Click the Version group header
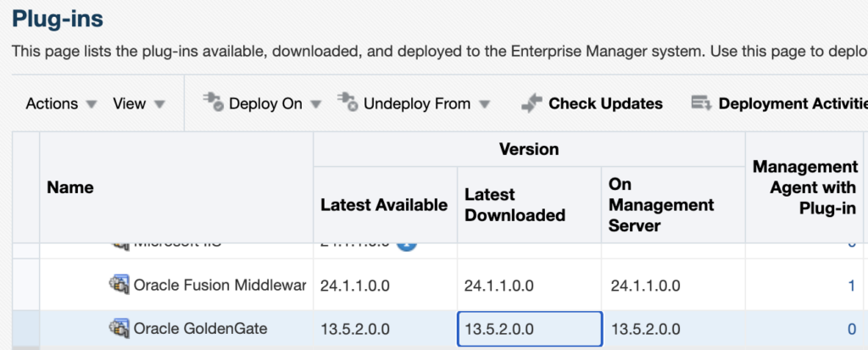868x350 pixels. pos(529,149)
